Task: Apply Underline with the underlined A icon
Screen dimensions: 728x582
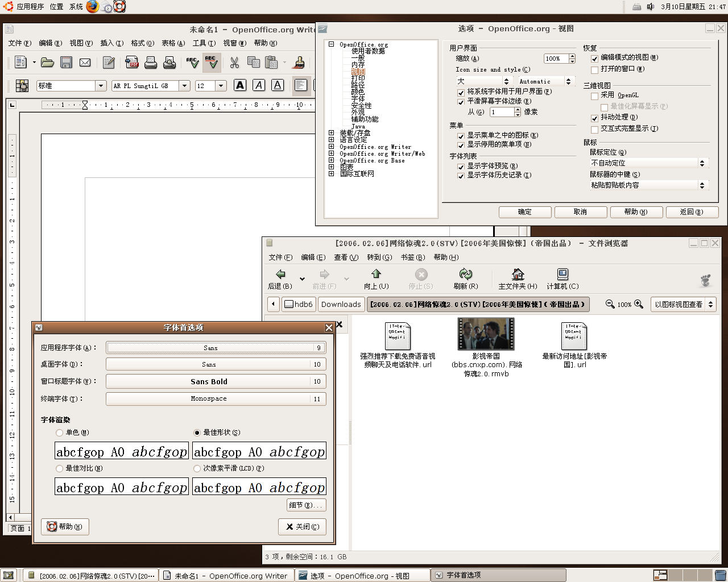Action: (x=278, y=85)
